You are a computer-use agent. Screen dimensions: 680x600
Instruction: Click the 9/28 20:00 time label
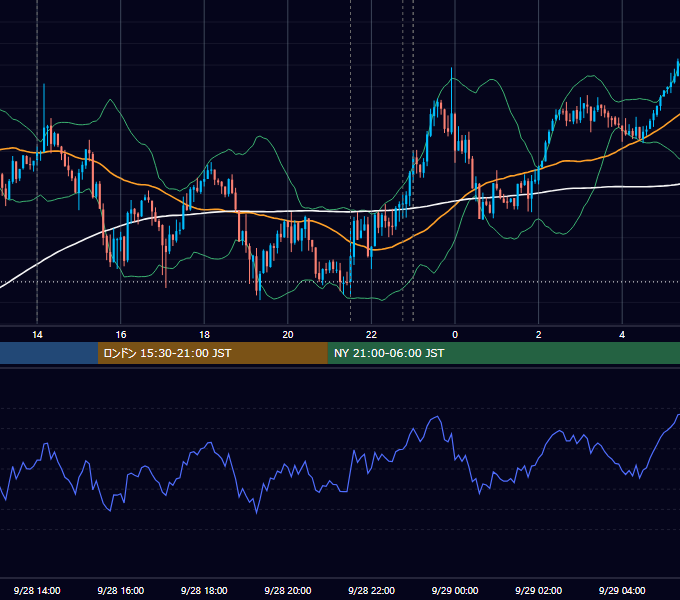click(288, 590)
